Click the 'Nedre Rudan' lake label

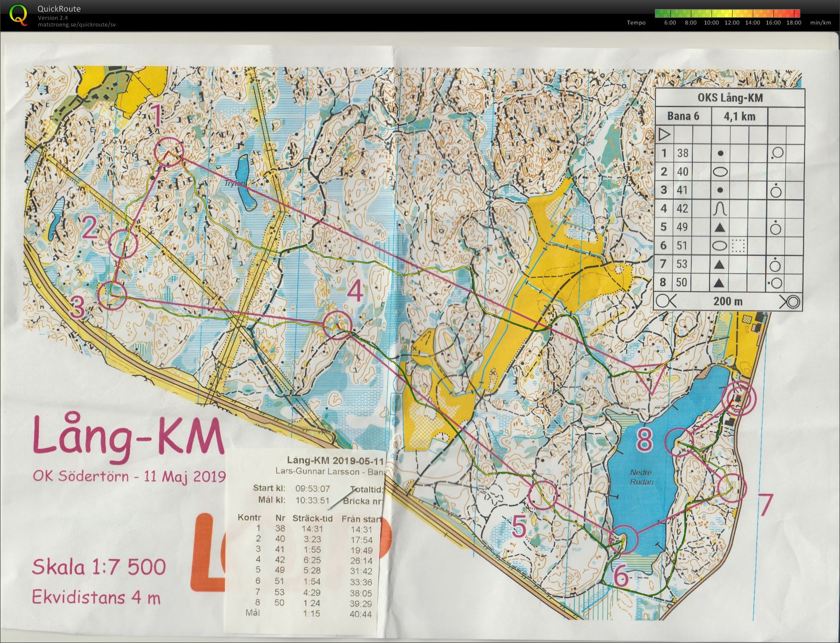click(642, 477)
